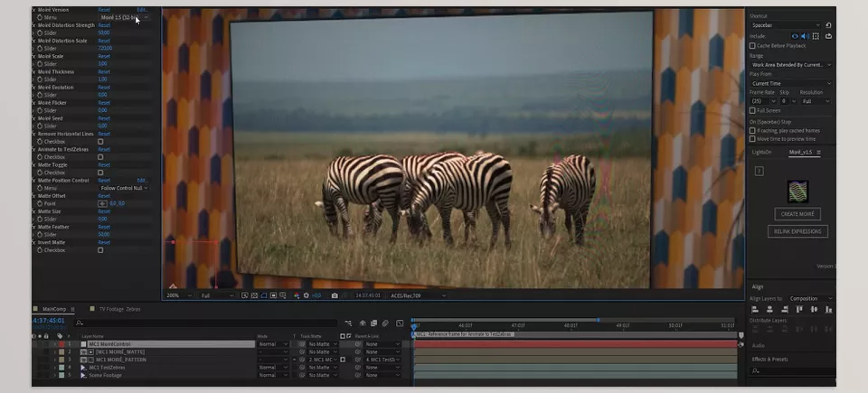The image size is (868, 393).
Task: Open the Moiré Version menu dropdown
Action: pos(124,18)
